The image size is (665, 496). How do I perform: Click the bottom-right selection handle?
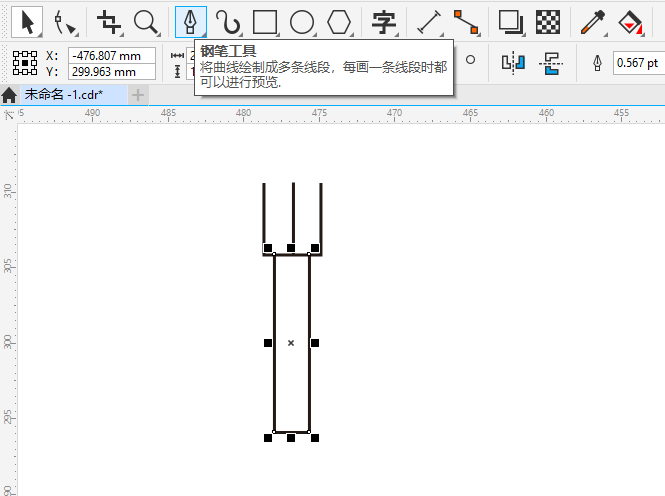point(315,437)
